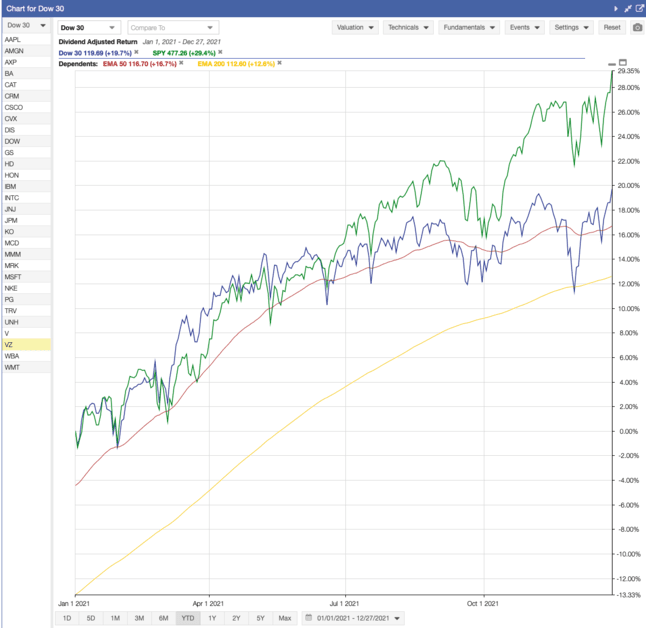This screenshot has height=628, width=646.
Task: Select JPM in the ticker list
Action: 26,220
